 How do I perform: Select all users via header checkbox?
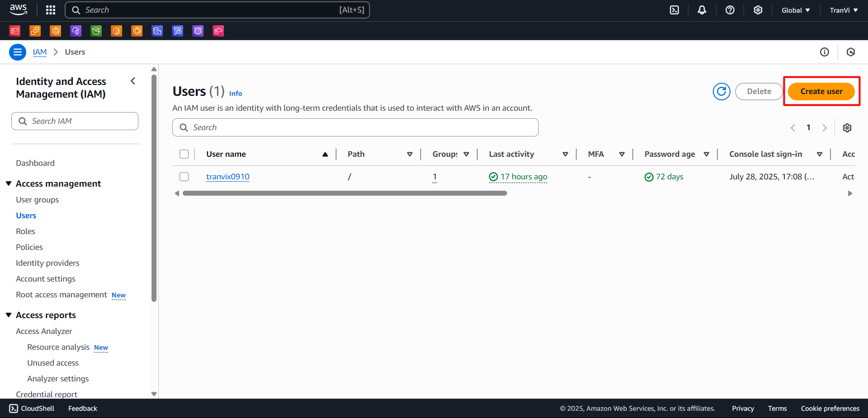(x=184, y=154)
